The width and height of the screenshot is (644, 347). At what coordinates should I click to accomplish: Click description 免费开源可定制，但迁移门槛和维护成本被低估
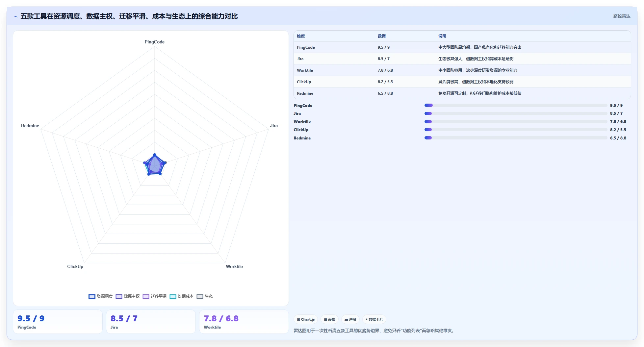(480, 93)
